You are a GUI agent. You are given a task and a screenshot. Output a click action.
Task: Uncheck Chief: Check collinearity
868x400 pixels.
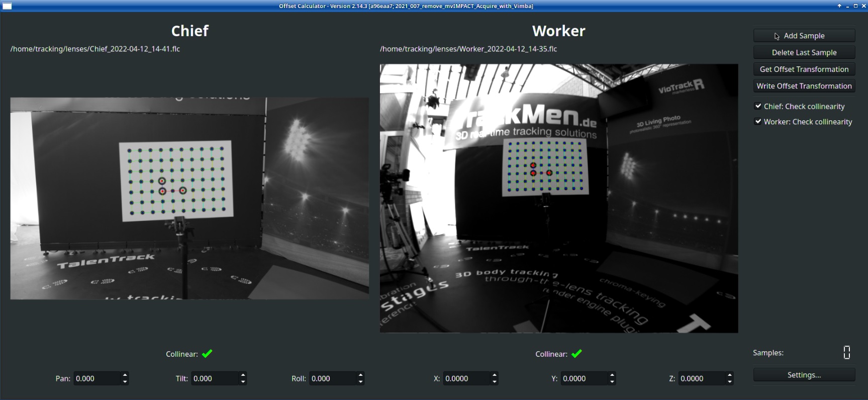(x=758, y=106)
